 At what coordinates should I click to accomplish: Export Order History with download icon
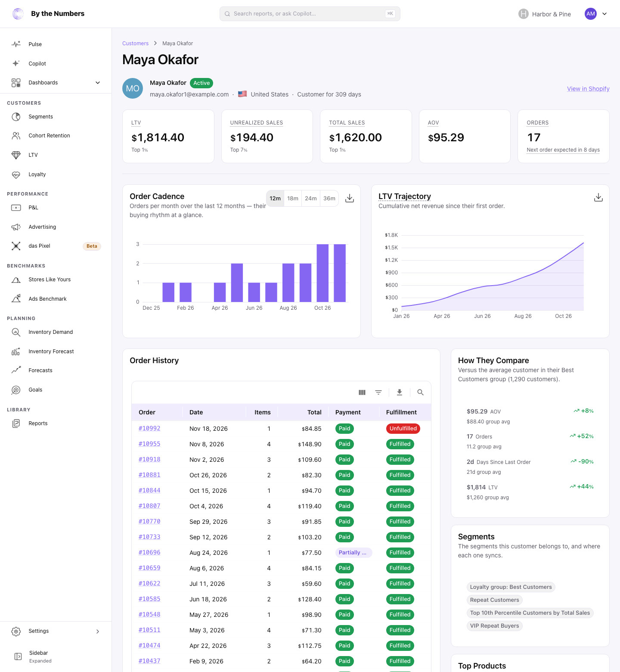click(x=400, y=392)
